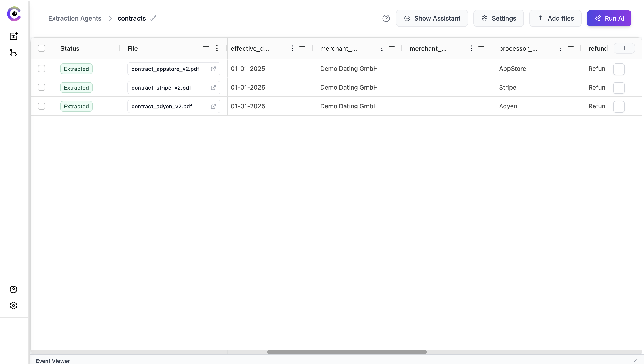644x364 pixels.
Task: Open the workflow branch icon in sidebar
Action: click(x=13, y=52)
